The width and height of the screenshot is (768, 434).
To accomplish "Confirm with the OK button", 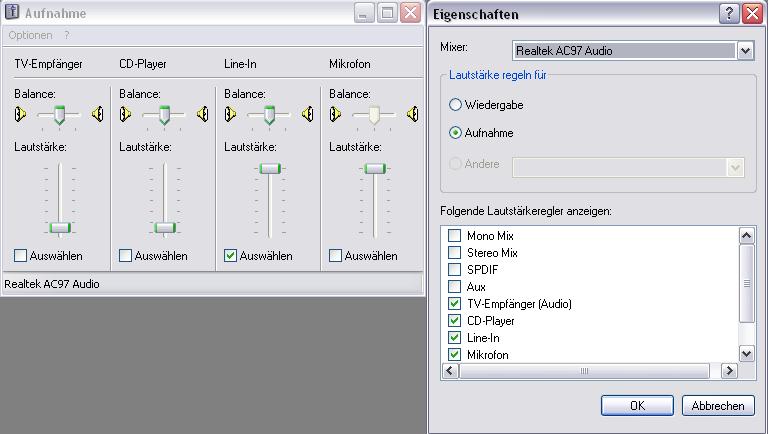I will pos(637,406).
